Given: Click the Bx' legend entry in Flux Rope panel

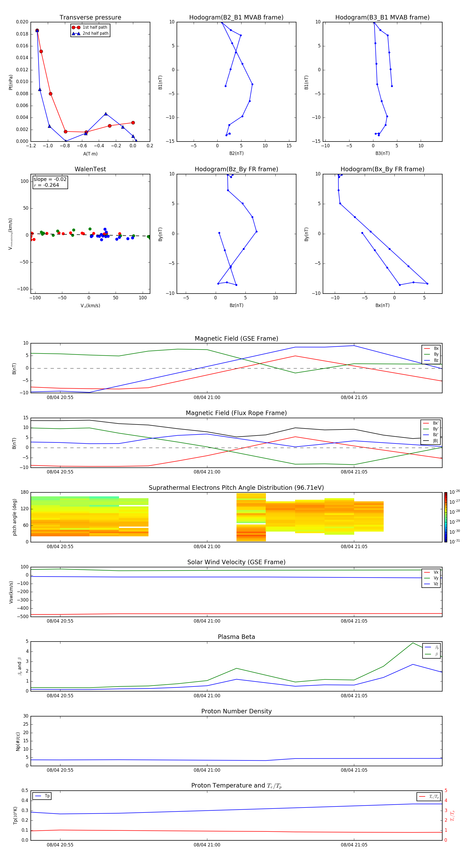Looking at the screenshot, I should click(x=431, y=423).
